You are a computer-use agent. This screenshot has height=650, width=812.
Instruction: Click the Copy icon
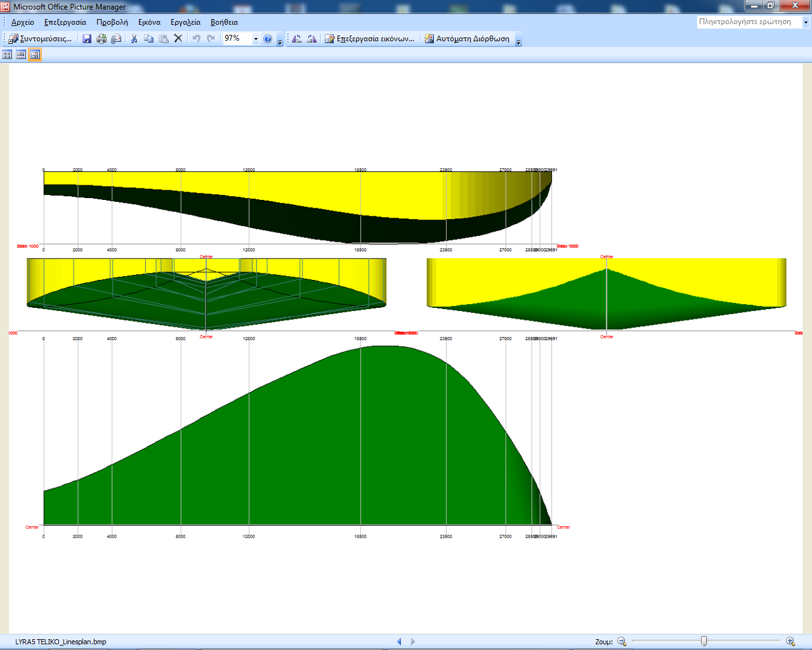(x=148, y=39)
